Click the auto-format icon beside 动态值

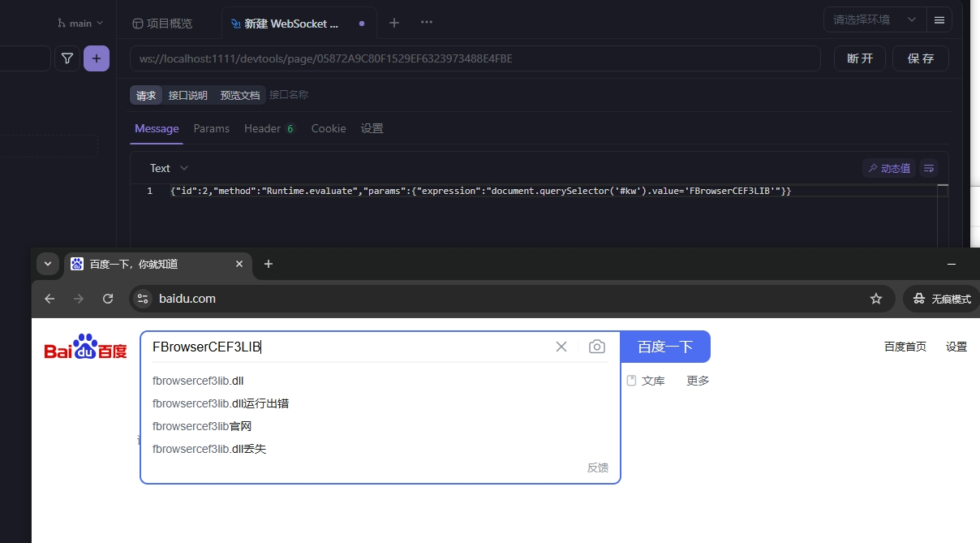[928, 168]
